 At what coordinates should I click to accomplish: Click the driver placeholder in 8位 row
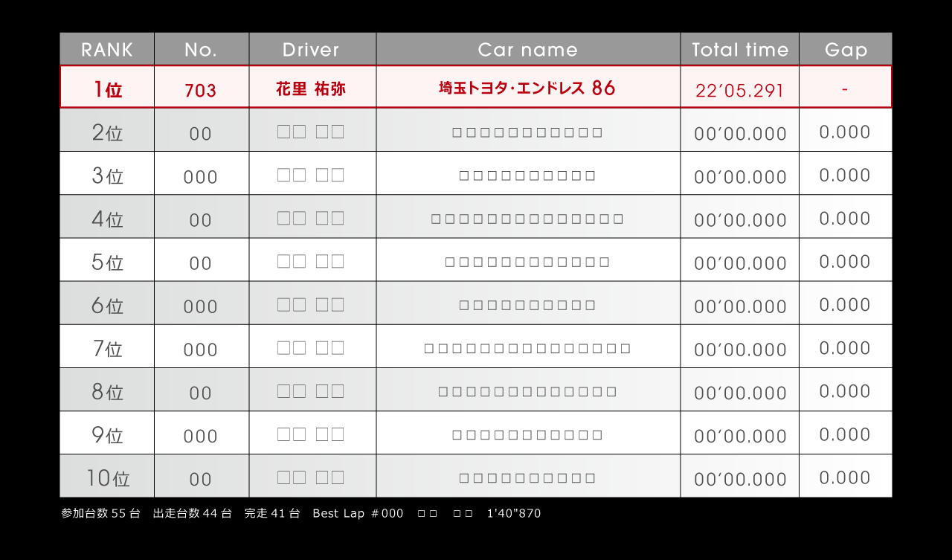[x=311, y=391]
